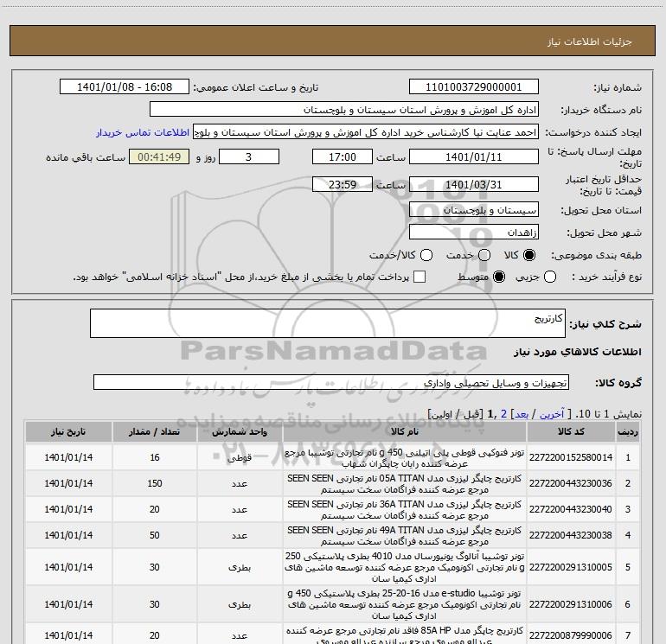666x644 pixels.
Task: Click the e-studio toner item name
Action: pyautogui.click(x=405, y=604)
